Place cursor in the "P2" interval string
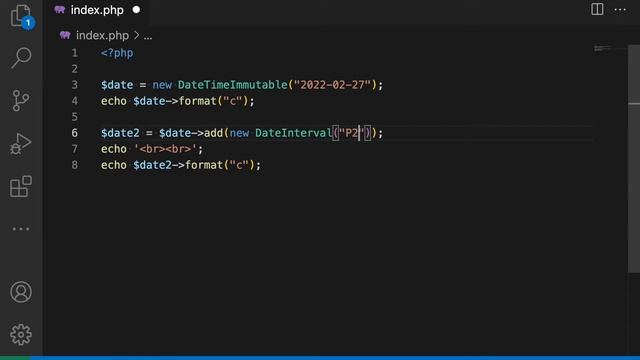The width and height of the screenshot is (640, 360). [351, 133]
